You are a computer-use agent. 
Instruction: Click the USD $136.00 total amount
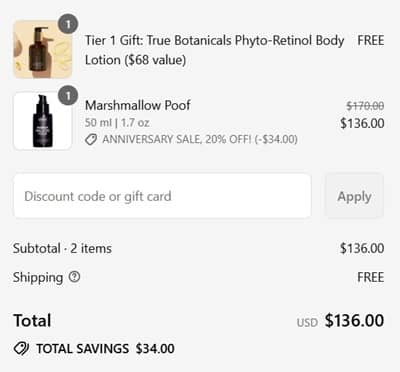tap(340, 321)
